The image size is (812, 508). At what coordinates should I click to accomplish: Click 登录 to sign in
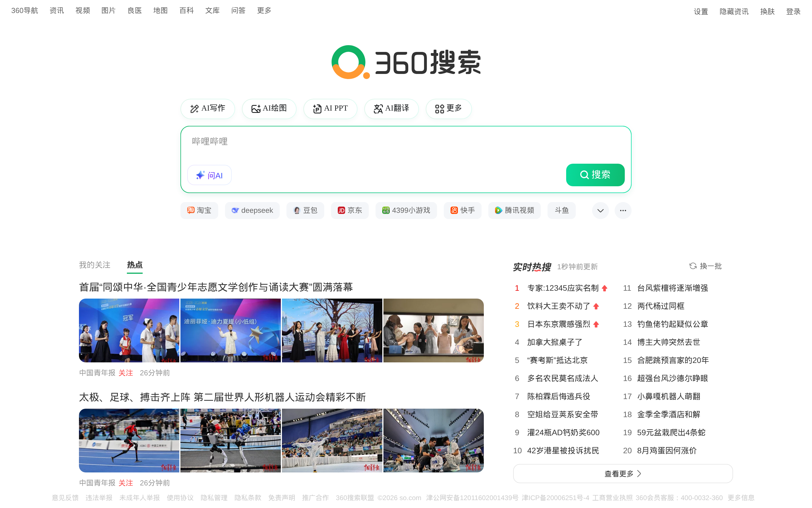(793, 11)
